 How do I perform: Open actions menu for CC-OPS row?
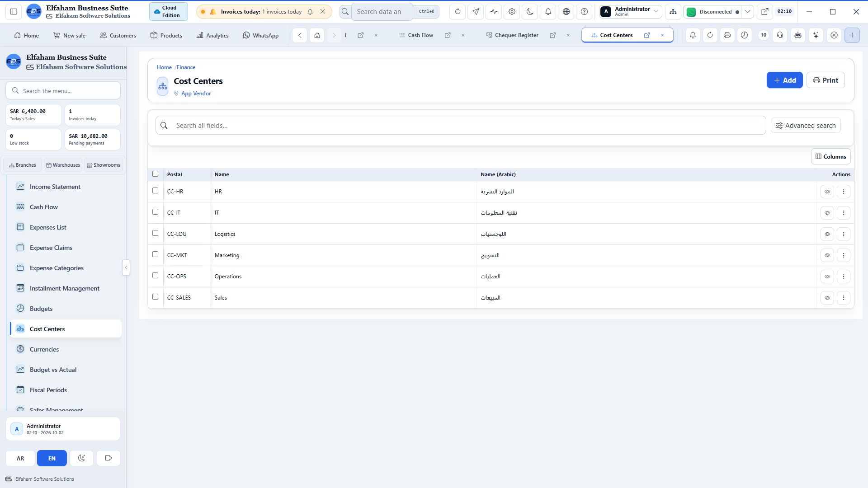(843, 277)
